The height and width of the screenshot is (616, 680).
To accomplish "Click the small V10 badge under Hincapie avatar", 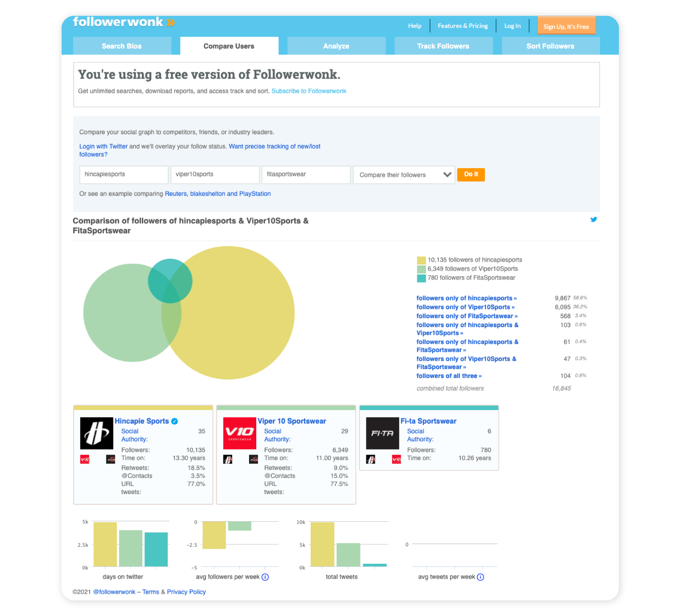I will (x=85, y=459).
